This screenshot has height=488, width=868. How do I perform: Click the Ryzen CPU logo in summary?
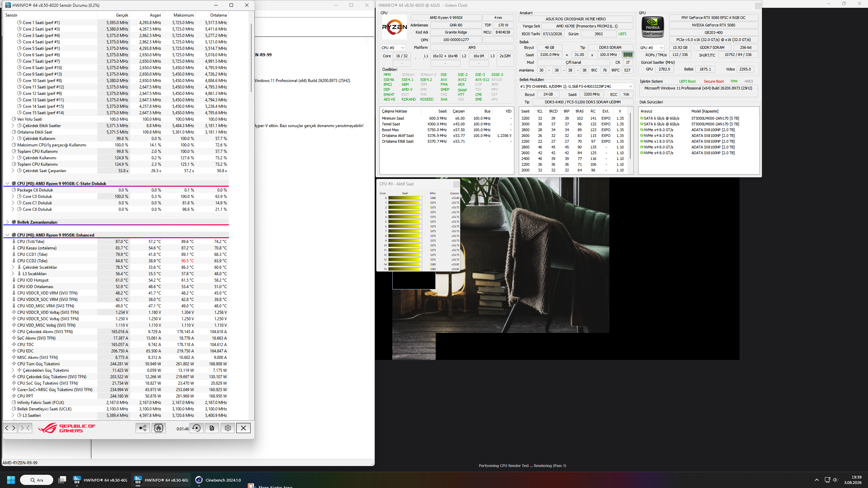(394, 27)
